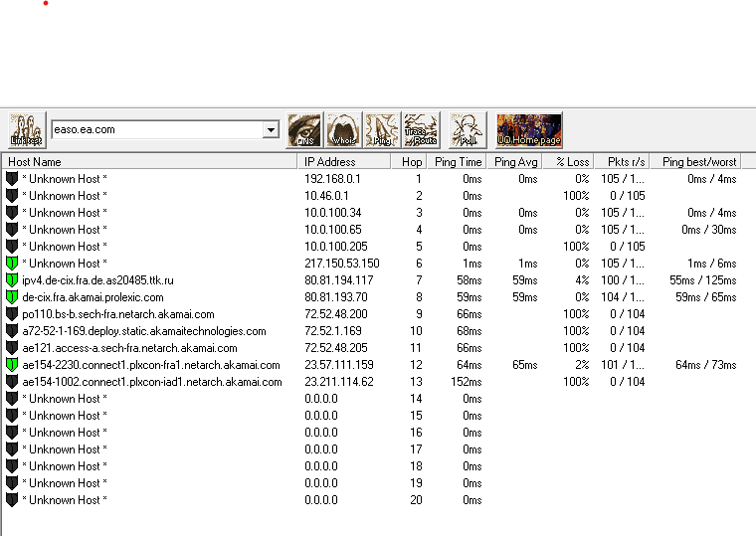The width and height of the screenshot is (756, 536).
Task: Click the Ping best/worst column header
Action: [x=699, y=161]
